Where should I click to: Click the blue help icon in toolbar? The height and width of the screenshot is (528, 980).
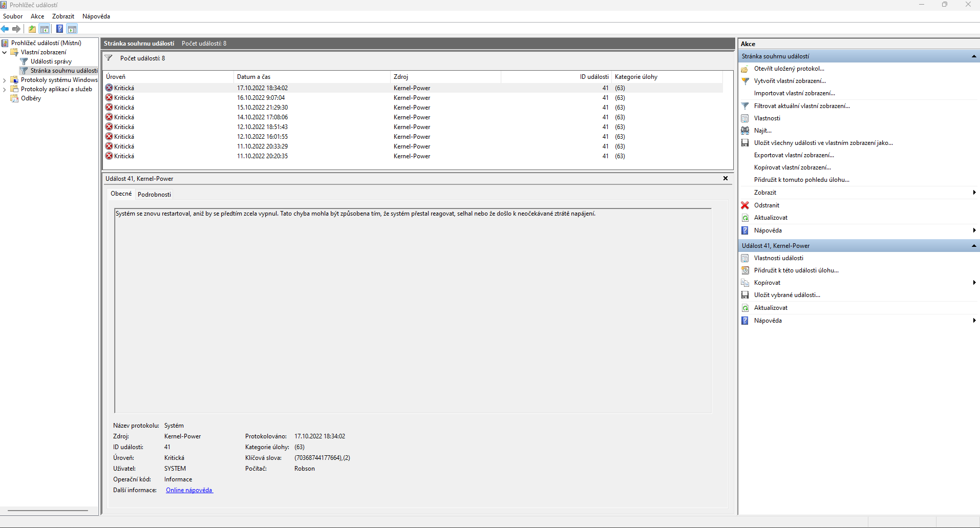pyautogui.click(x=59, y=29)
